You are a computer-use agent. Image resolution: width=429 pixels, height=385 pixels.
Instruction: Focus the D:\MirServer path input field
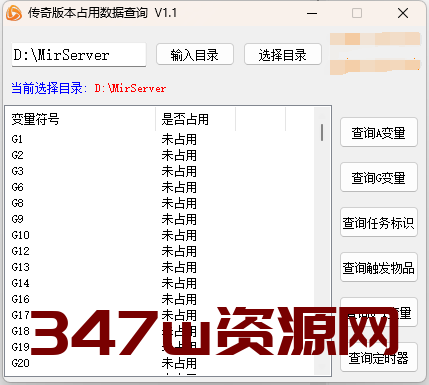click(x=79, y=55)
